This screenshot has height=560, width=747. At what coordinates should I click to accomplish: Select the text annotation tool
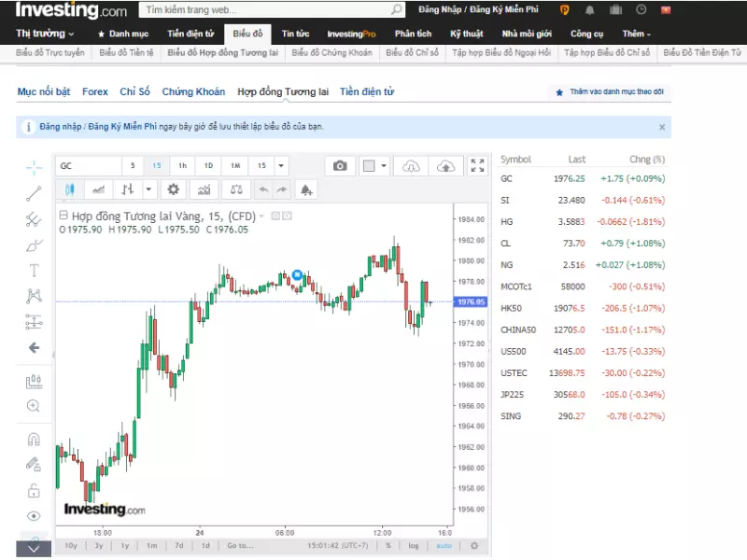coord(34,271)
